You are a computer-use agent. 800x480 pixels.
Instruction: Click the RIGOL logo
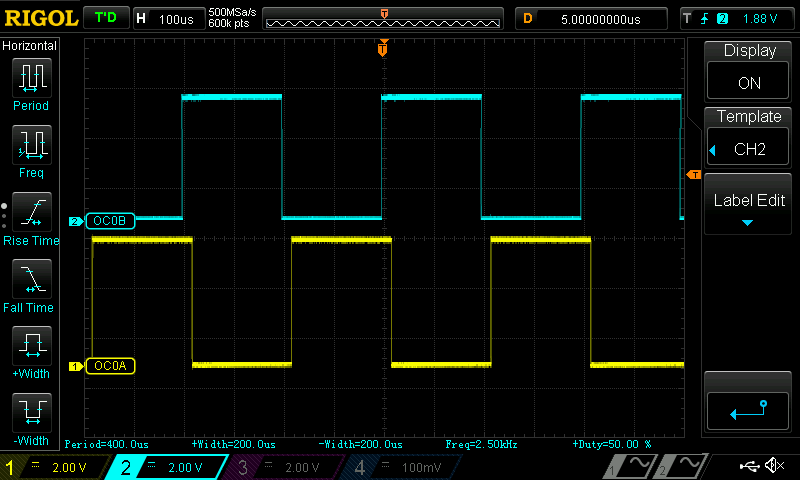pos(41,18)
